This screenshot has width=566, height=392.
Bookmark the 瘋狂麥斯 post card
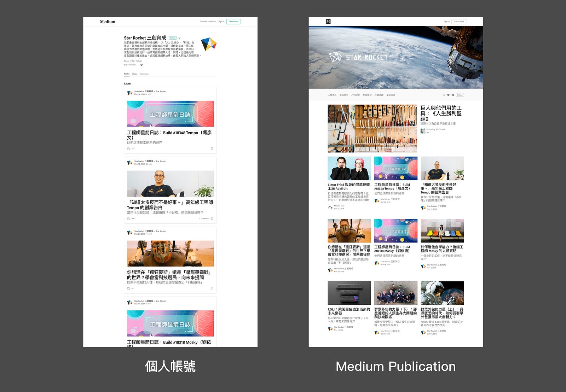point(212,288)
